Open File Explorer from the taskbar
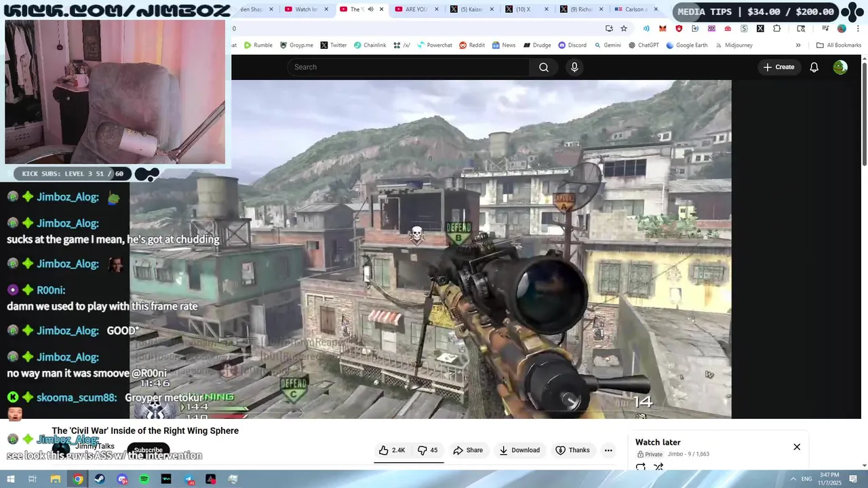The image size is (868, 488). click(x=56, y=479)
